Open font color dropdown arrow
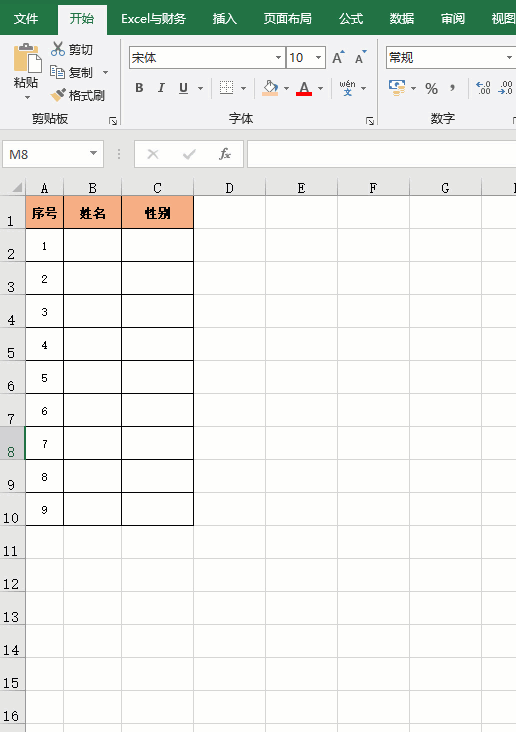Image resolution: width=516 pixels, height=732 pixels. [x=320, y=88]
